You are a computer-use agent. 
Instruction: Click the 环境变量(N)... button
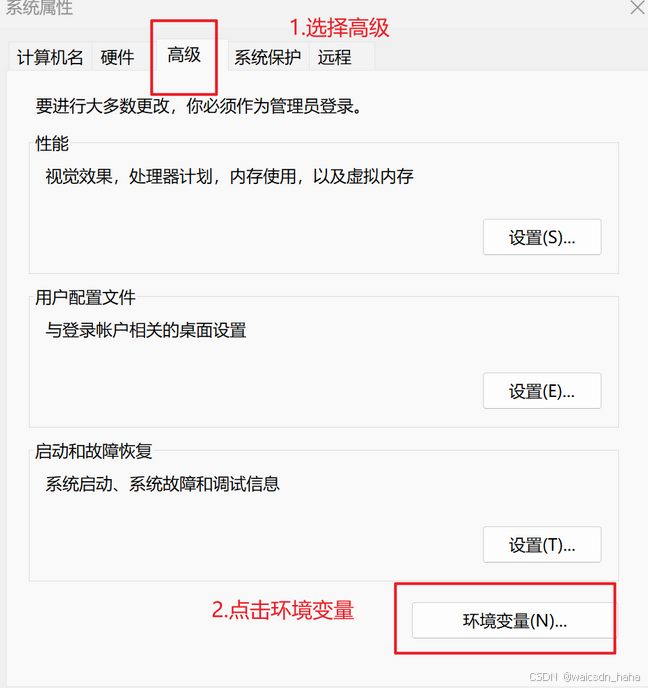pos(514,620)
